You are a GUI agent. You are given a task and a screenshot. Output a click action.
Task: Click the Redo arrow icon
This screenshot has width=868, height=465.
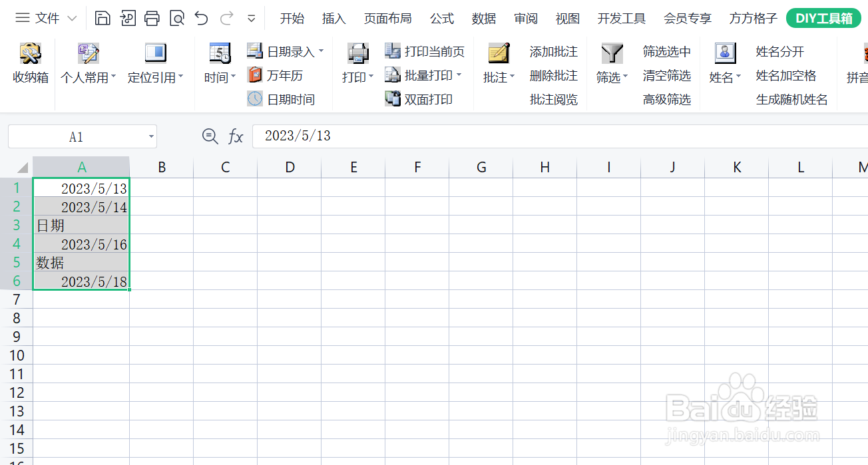point(226,18)
